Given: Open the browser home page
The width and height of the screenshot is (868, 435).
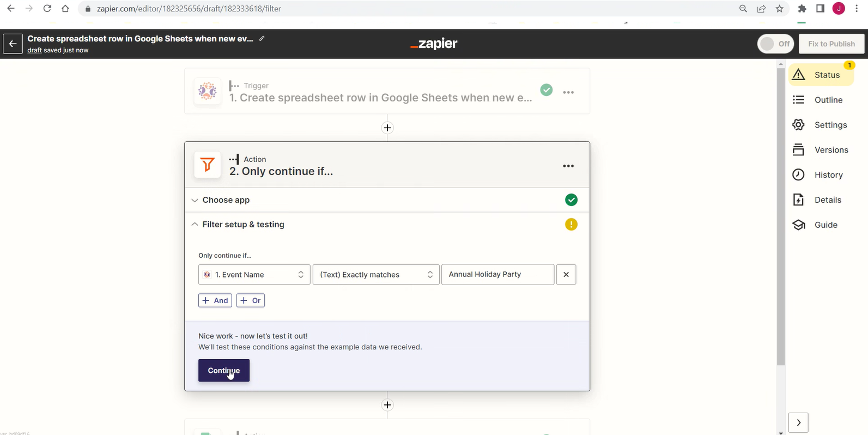Looking at the screenshot, I should pyautogui.click(x=65, y=9).
